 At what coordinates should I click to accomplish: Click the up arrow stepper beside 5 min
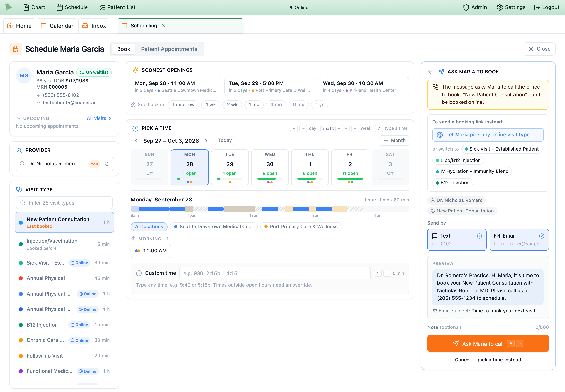(378, 273)
